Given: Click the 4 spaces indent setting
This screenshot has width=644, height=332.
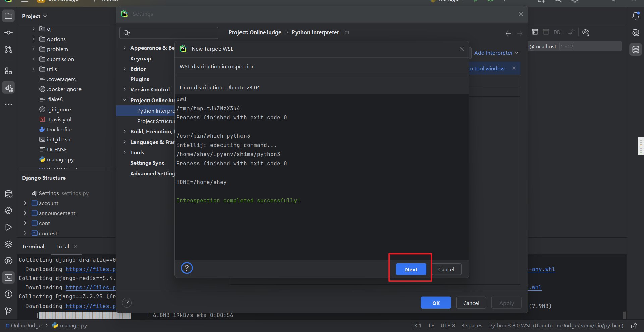Looking at the screenshot, I should (472, 326).
